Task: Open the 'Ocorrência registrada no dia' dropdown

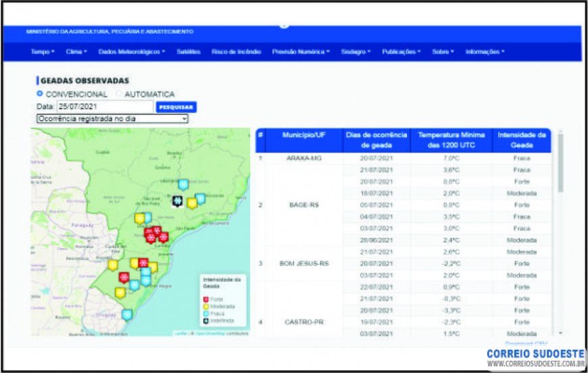Action: point(112,119)
